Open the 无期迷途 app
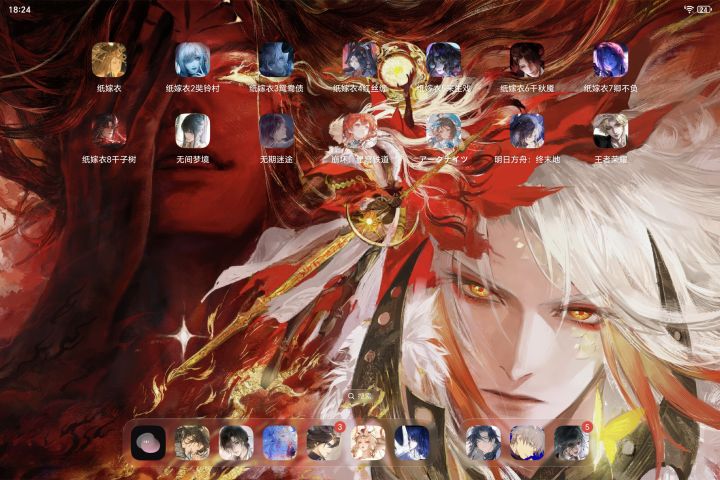This screenshot has width=720, height=480. point(276,131)
